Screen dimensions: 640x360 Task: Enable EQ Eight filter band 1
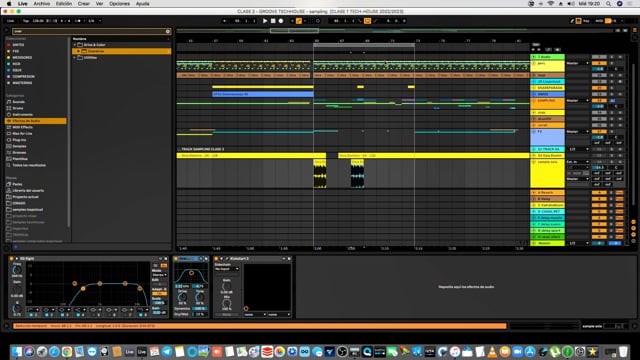(31, 315)
